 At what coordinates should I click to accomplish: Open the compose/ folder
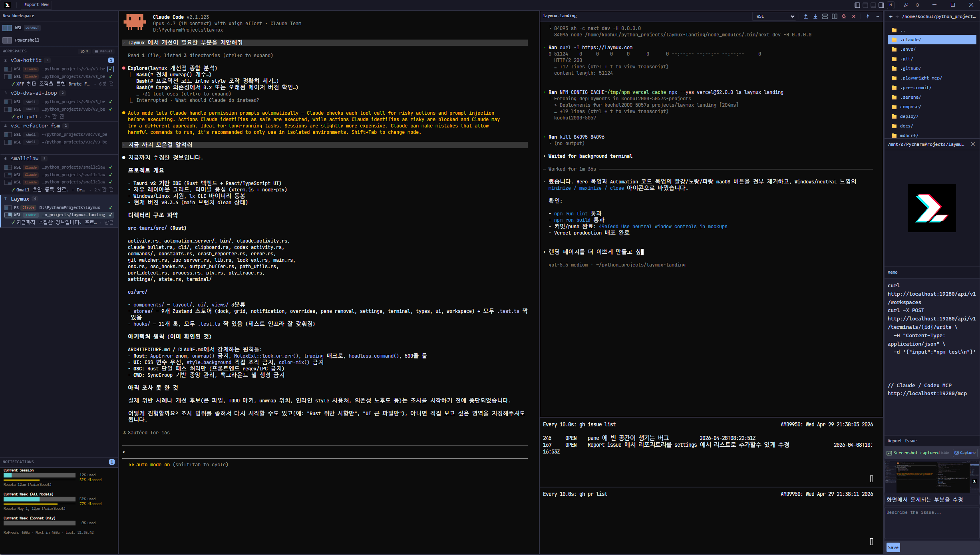[932, 107]
